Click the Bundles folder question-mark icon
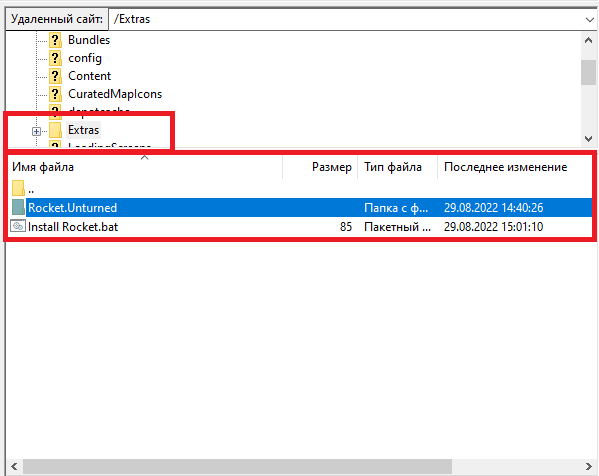Screen dimensions: 599x476 click(55, 40)
